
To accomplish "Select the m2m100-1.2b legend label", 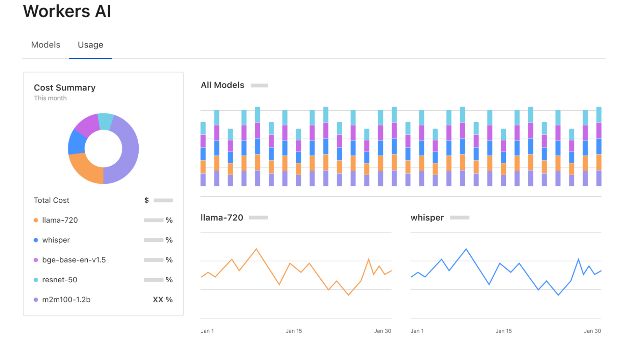I will pyautogui.click(x=66, y=300).
